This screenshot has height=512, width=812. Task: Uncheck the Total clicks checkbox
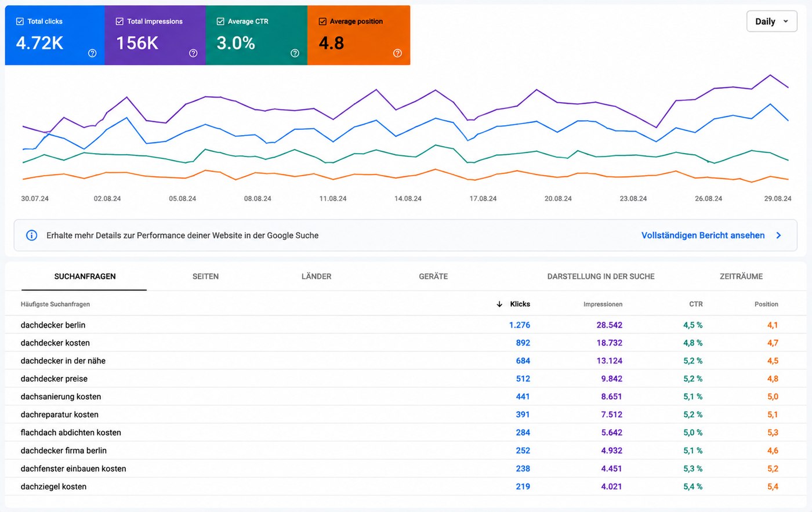pos(20,21)
